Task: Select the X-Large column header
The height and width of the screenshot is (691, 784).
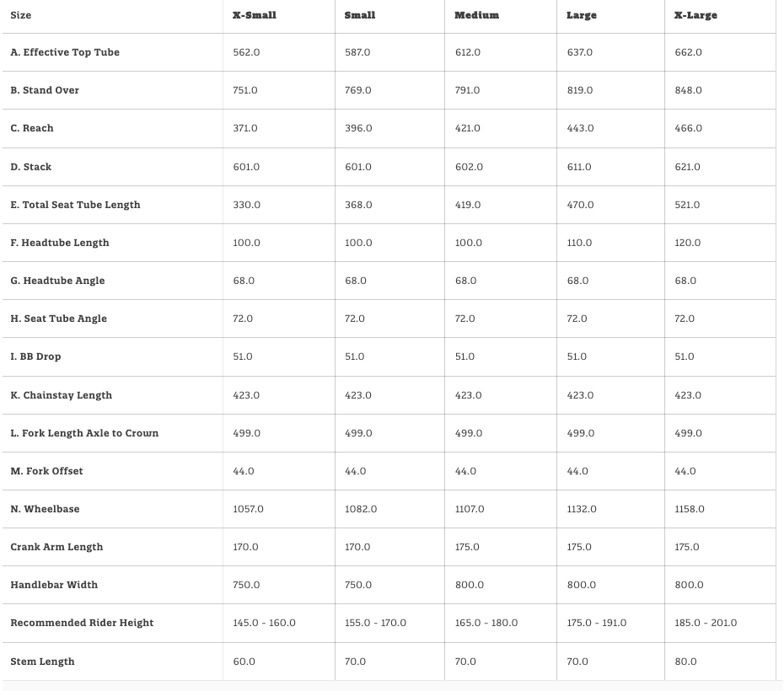Action: point(694,15)
